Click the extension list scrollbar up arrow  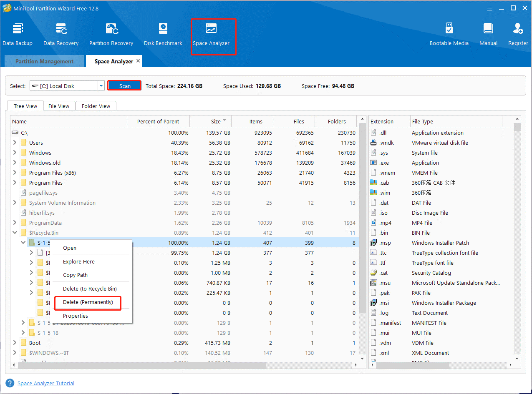pos(517,119)
